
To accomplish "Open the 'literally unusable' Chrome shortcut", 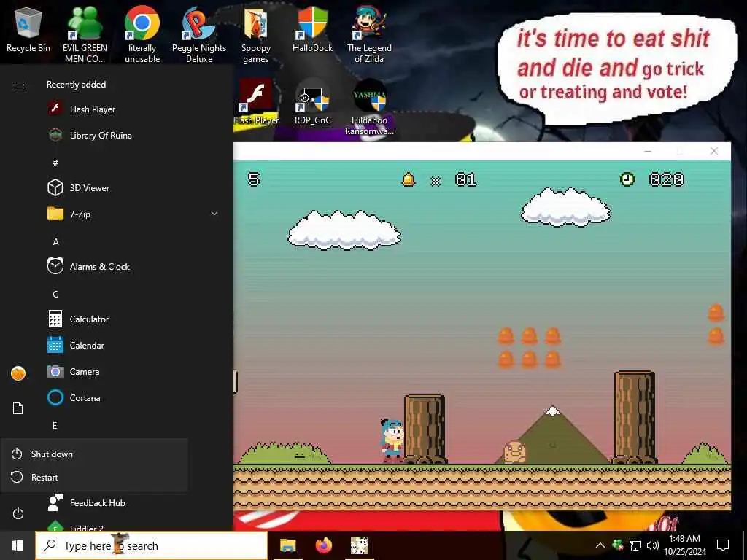I will (142, 34).
